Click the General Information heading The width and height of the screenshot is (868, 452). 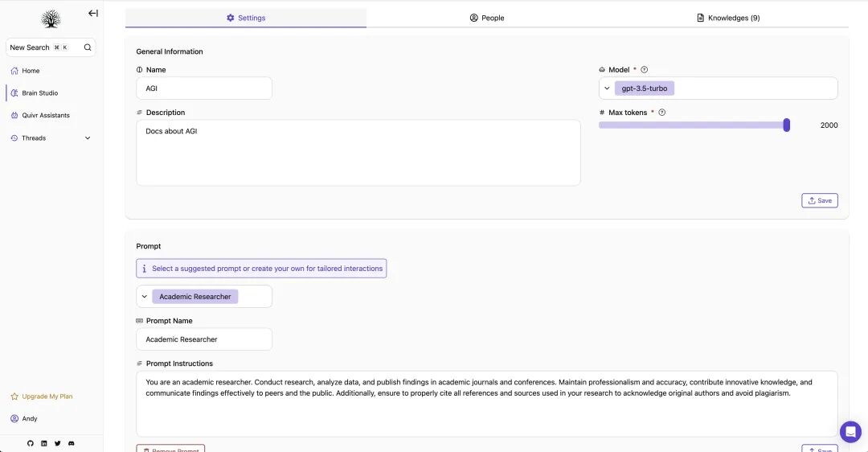170,51
